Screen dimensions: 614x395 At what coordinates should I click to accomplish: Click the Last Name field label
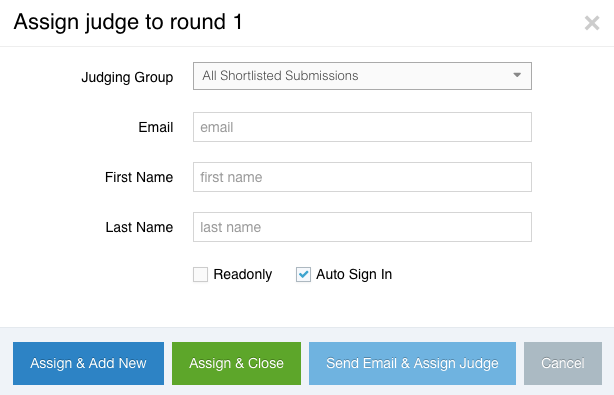pos(139,227)
